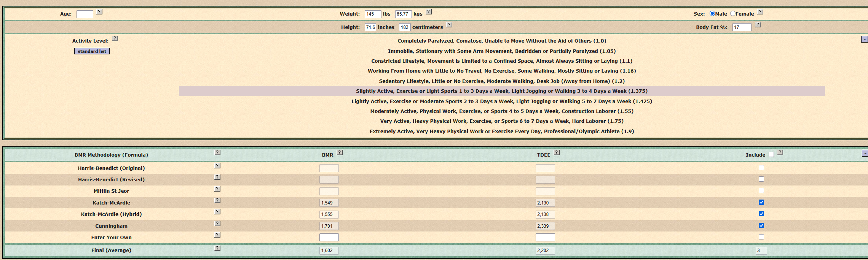This screenshot has width=868, height=260.
Task: Select Immobile, Stationary (1.05) activity level
Action: tap(502, 51)
